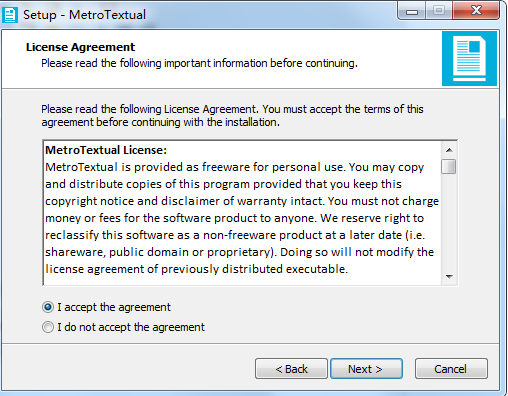
Task: Click the license scrollbar thumb
Action: (449, 166)
